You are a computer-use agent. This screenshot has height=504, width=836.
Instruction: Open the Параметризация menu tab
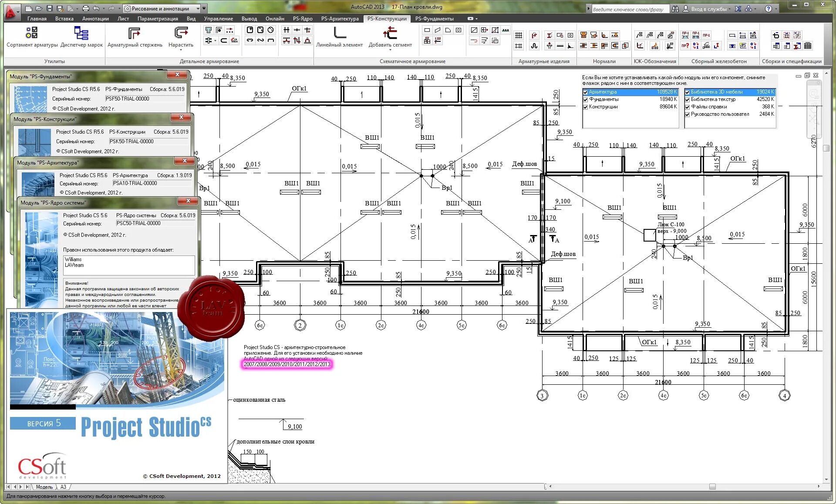[158, 19]
